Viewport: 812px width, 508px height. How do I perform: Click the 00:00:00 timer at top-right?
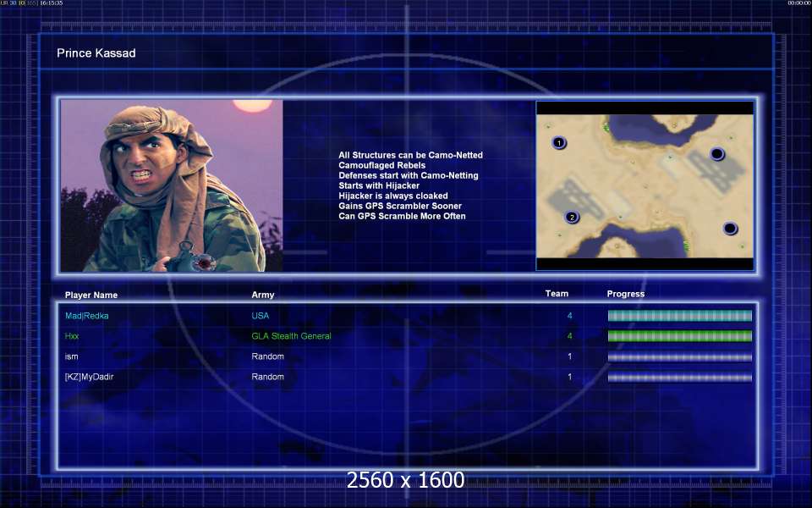(x=798, y=3)
